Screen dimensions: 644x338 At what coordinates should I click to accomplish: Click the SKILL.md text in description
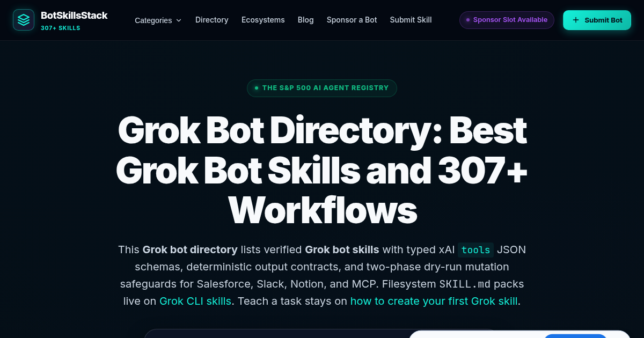click(465, 284)
